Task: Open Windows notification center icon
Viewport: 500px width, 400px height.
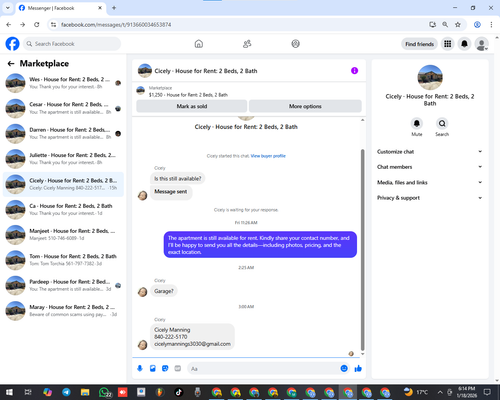Action: pos(487,392)
